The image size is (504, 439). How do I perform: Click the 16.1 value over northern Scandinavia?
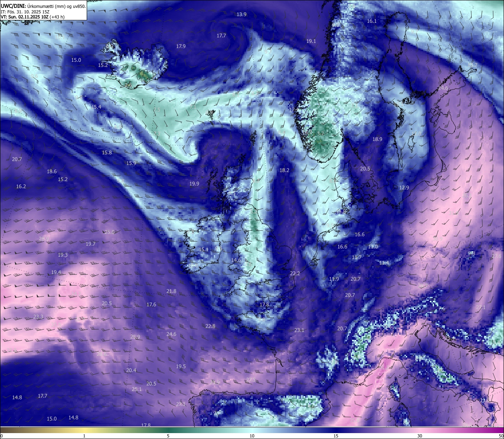(x=372, y=21)
